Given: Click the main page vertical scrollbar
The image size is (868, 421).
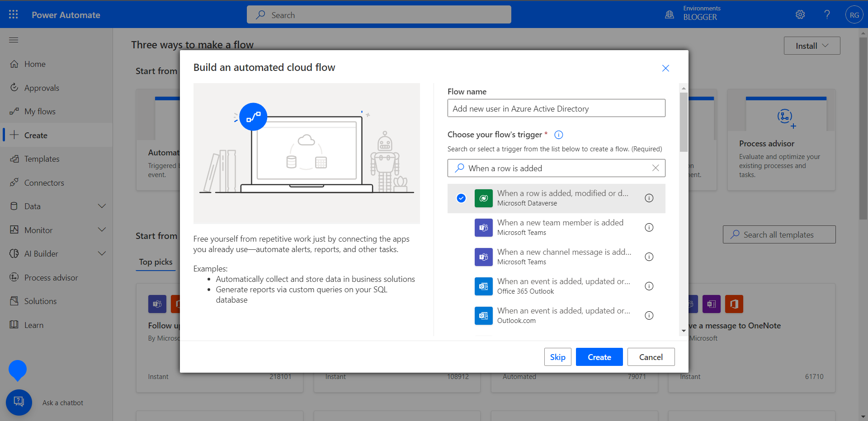Looking at the screenshot, I should coord(863,129).
